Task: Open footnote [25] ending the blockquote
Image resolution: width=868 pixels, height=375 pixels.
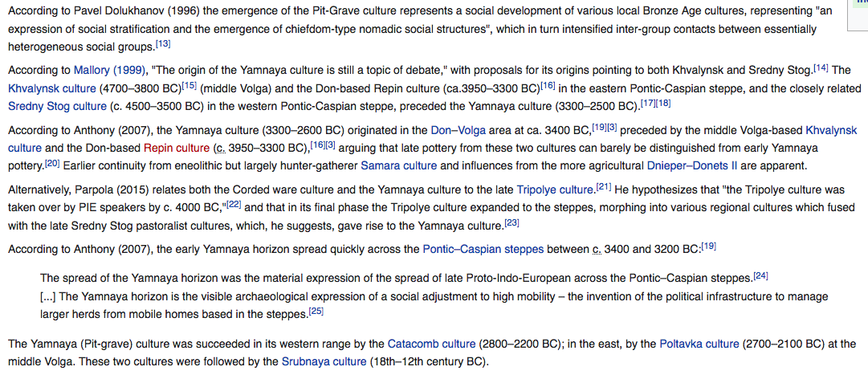Action: pos(316,311)
